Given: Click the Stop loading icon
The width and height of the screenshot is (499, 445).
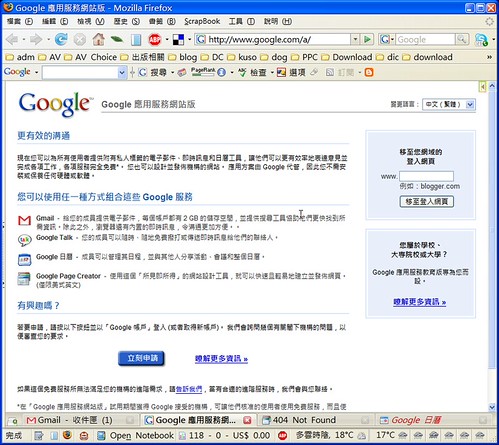Looking at the screenshot, I should tap(79, 40).
